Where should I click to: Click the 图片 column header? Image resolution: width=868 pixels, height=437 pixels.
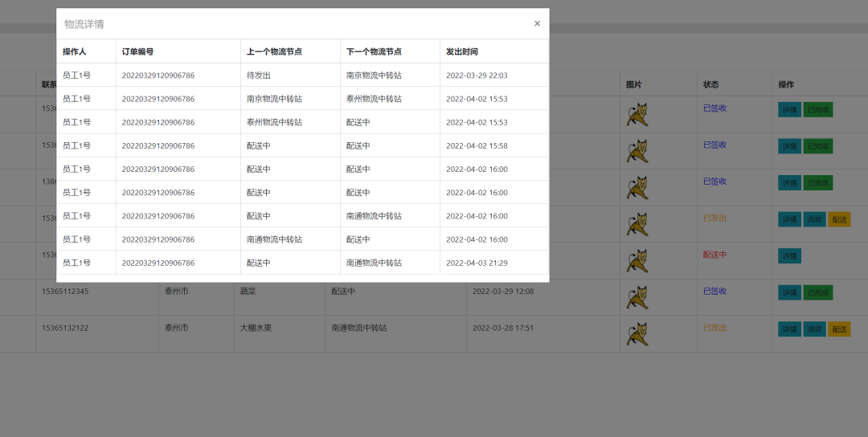pyautogui.click(x=634, y=84)
